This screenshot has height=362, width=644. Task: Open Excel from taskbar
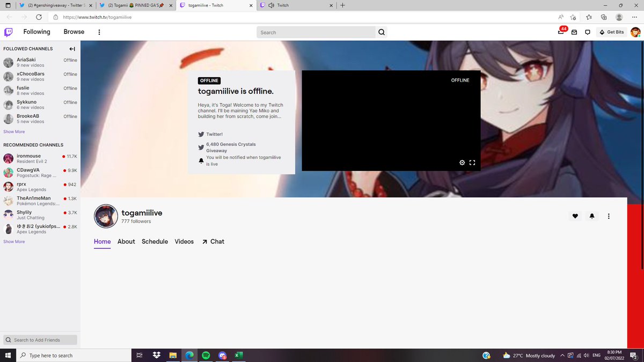(x=239, y=356)
